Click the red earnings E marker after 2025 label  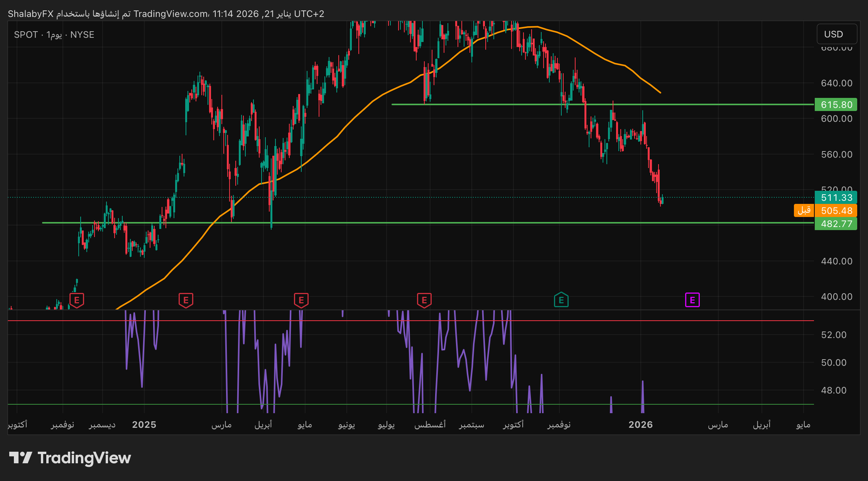click(x=186, y=300)
